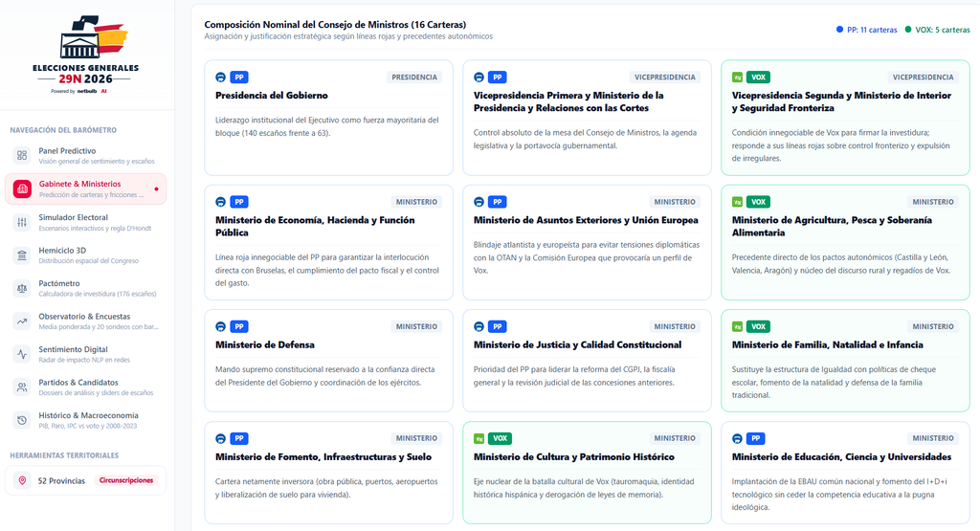Screen dimensions: 980x531
Task: Open Sentimiento Digital radar
Action: pyautogui.click(x=85, y=354)
